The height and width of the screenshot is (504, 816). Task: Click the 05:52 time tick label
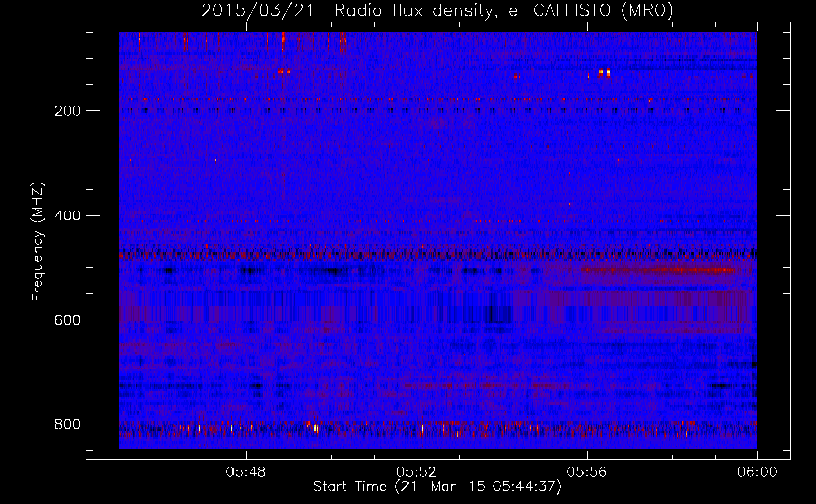coord(417,472)
